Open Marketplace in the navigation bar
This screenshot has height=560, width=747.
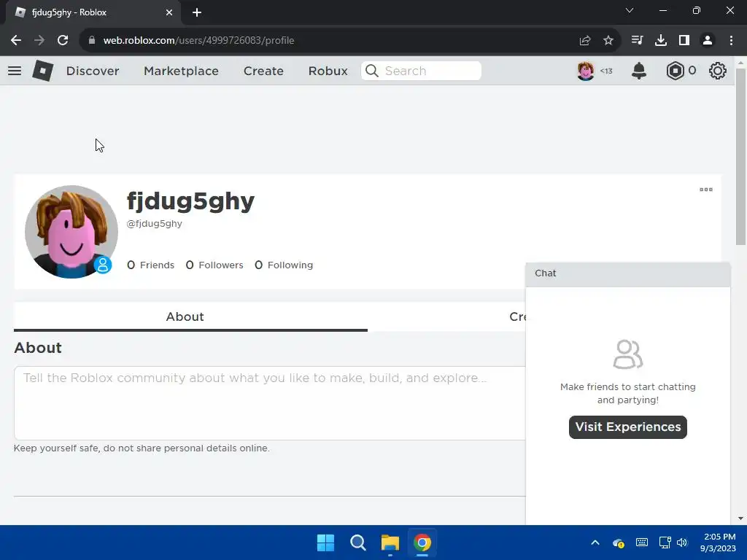click(181, 71)
